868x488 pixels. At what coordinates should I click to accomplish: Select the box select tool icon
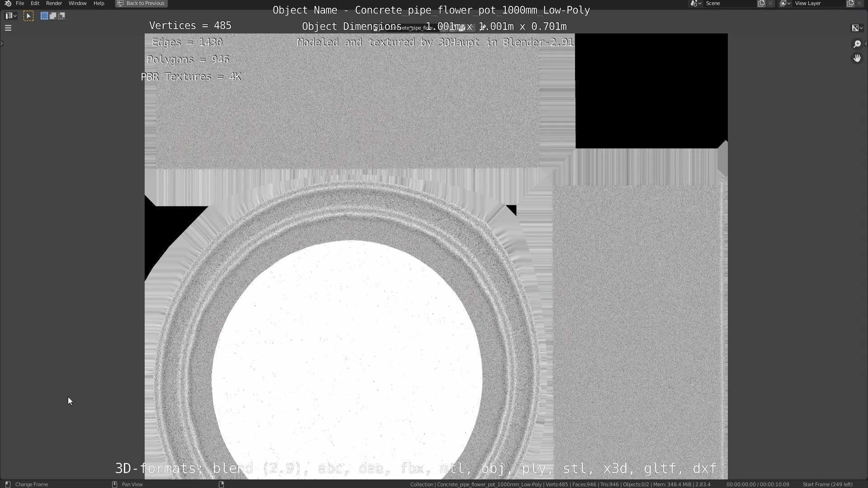coord(28,16)
